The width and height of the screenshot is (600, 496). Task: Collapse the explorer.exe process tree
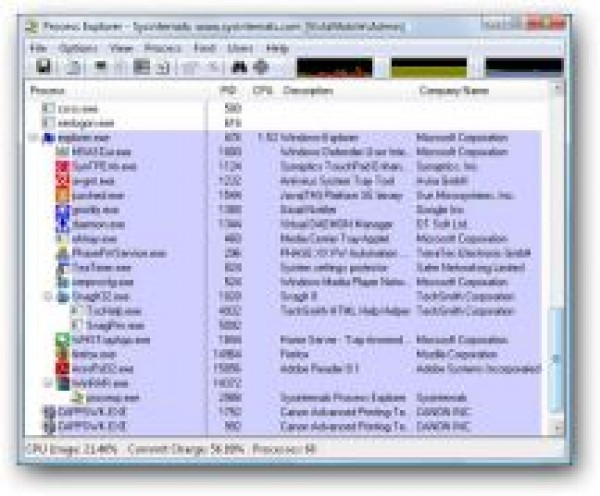[34, 137]
